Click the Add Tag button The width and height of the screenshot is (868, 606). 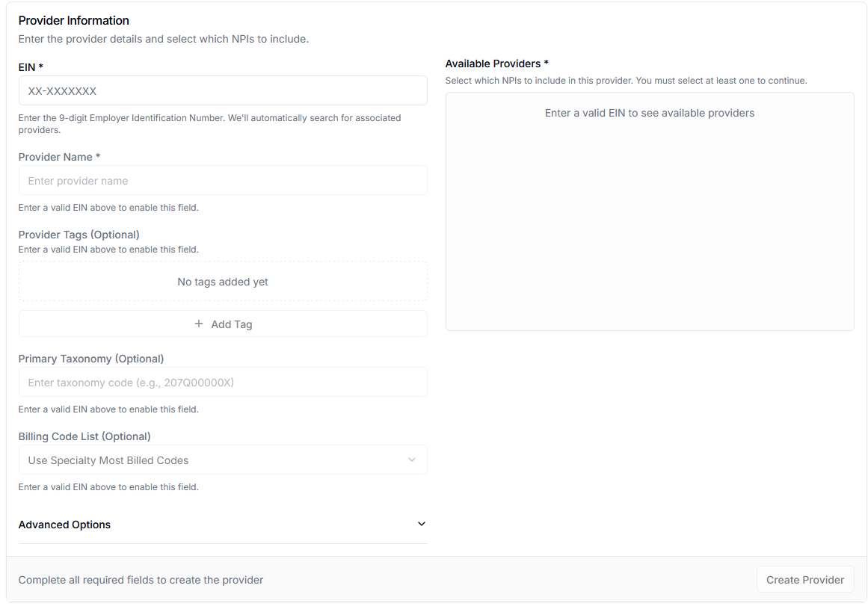tap(223, 324)
